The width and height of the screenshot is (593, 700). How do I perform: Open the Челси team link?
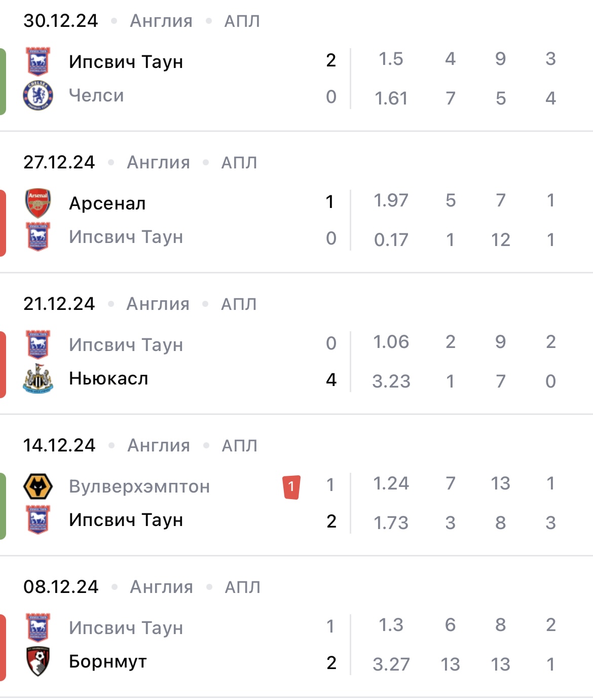[x=96, y=95]
